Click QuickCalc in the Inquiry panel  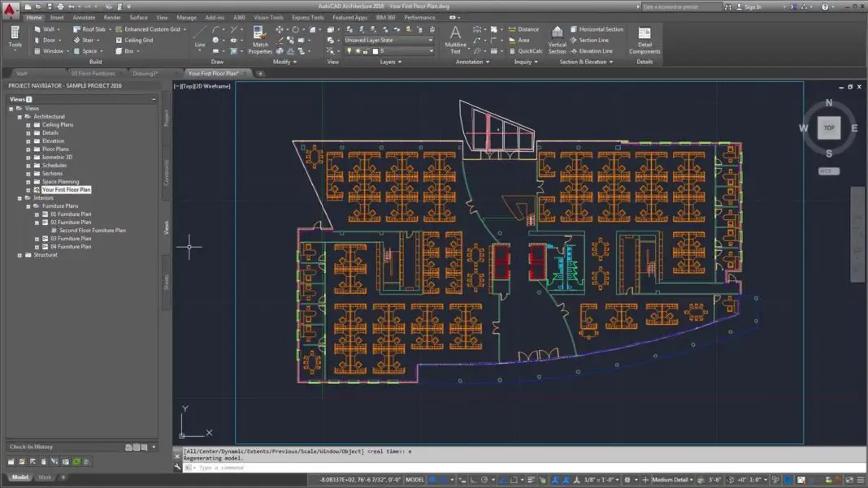point(528,50)
